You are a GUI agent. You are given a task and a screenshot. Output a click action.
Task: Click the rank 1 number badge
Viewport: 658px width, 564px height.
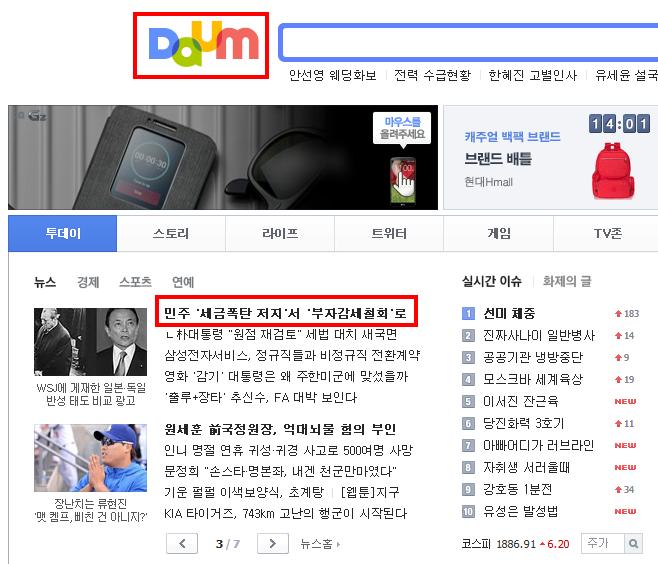click(468, 313)
